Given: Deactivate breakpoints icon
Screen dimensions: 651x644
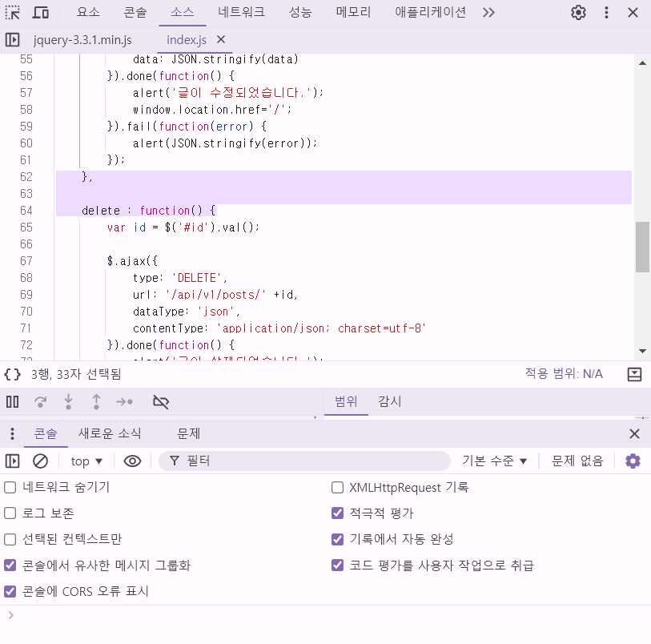Looking at the screenshot, I should pyautogui.click(x=161, y=401).
